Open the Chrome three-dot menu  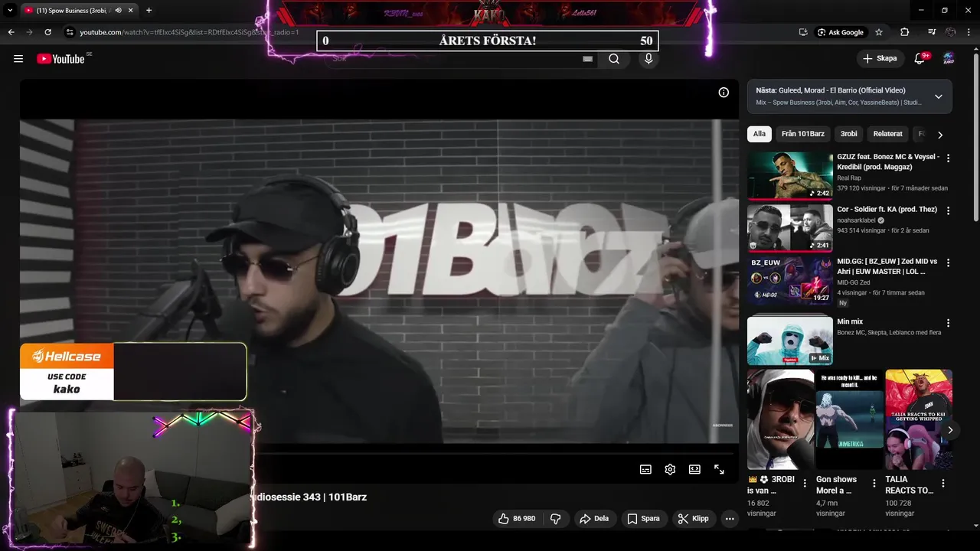969,32
